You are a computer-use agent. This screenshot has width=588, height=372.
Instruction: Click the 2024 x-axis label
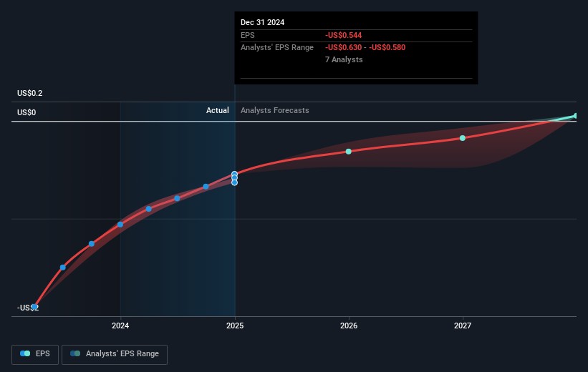click(120, 326)
